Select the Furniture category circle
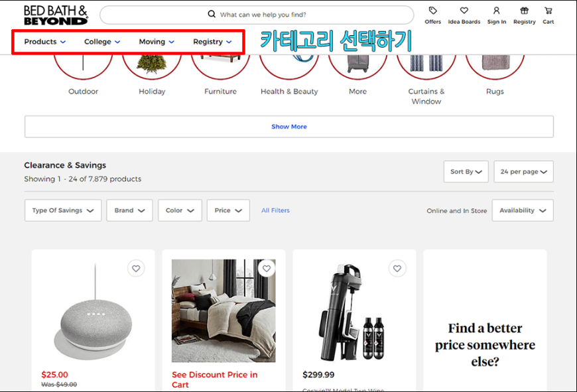 220,66
